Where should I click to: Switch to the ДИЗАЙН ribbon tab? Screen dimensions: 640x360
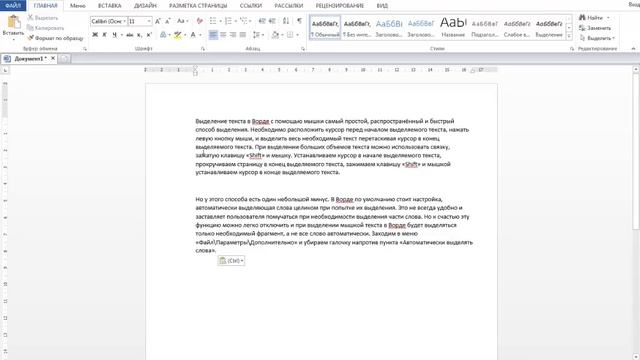pos(145,6)
